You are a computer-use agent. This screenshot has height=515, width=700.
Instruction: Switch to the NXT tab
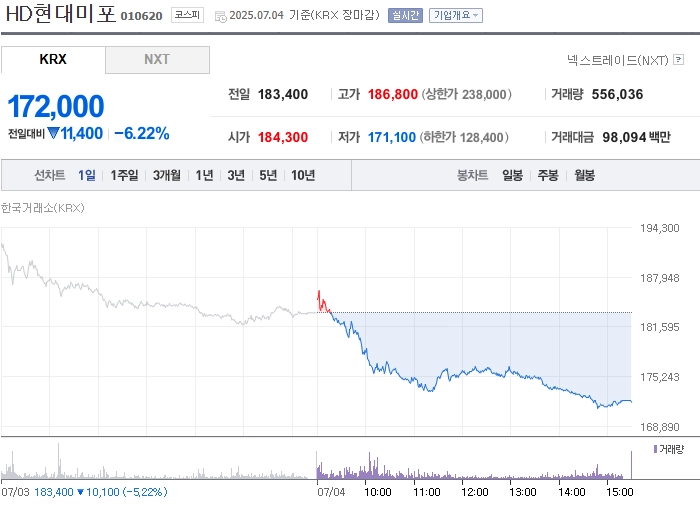157,59
